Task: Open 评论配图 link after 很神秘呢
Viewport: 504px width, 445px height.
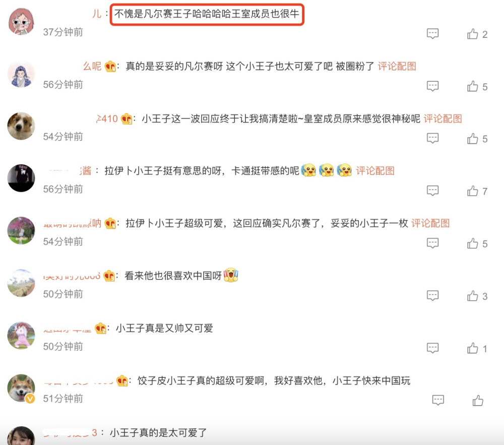Action: [x=443, y=119]
